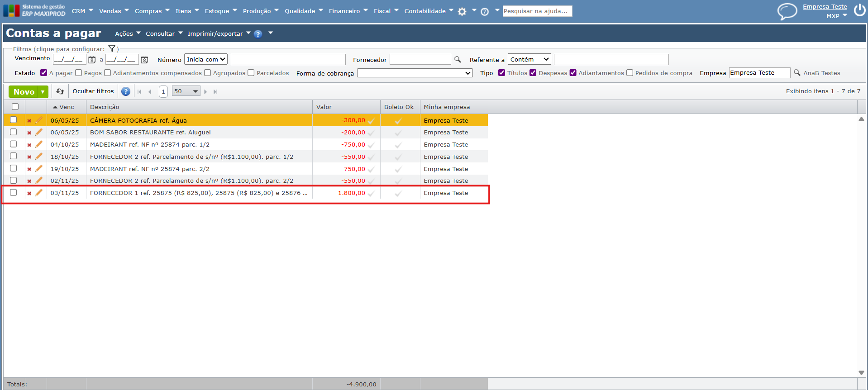Go to the previous page arrow
868x390 pixels.
[x=150, y=92]
